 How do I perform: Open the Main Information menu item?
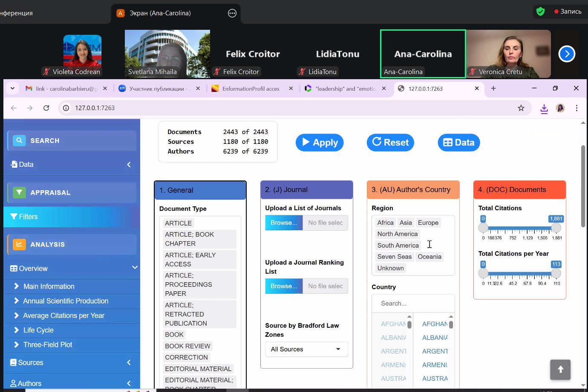point(49,286)
